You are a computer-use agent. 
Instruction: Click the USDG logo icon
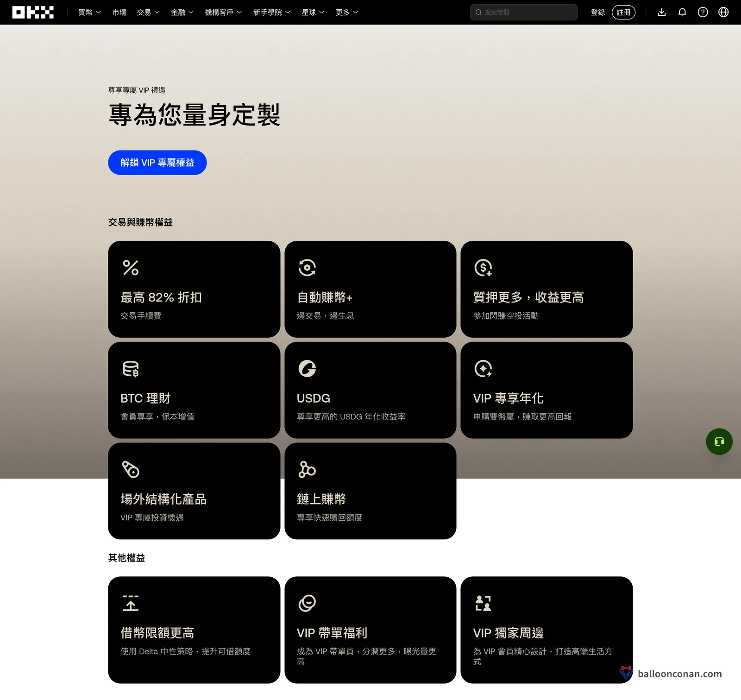(307, 369)
